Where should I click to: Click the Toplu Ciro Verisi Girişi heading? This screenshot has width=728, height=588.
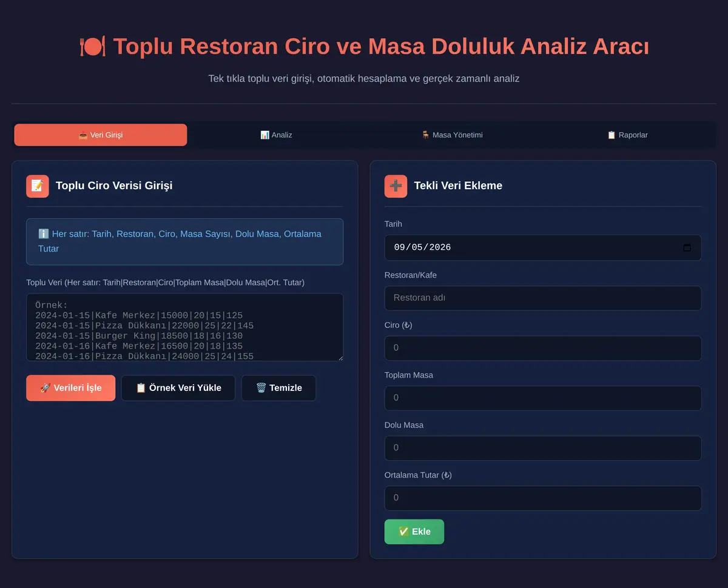(x=114, y=185)
